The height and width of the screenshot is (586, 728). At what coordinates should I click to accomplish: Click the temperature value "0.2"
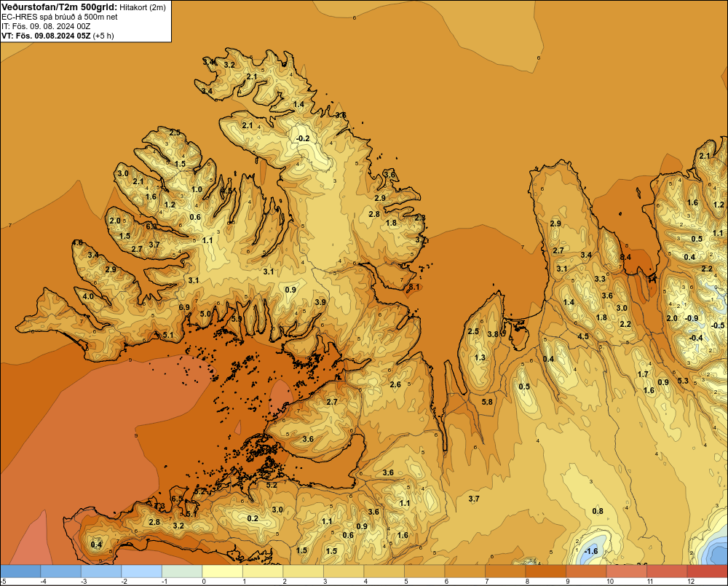pos(253,519)
